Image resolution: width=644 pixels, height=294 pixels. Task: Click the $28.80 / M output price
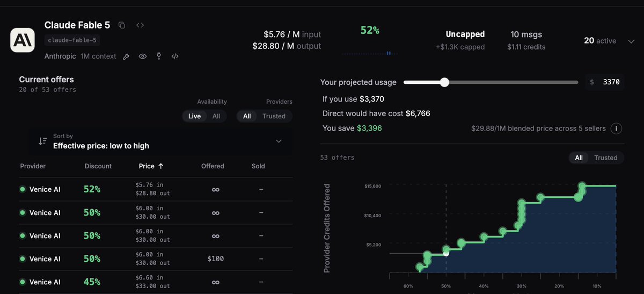click(x=287, y=46)
